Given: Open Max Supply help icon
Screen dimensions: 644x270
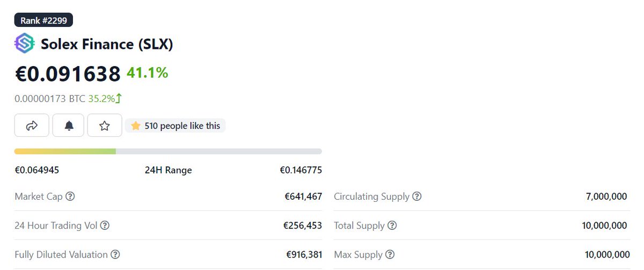Looking at the screenshot, I should (x=390, y=254).
